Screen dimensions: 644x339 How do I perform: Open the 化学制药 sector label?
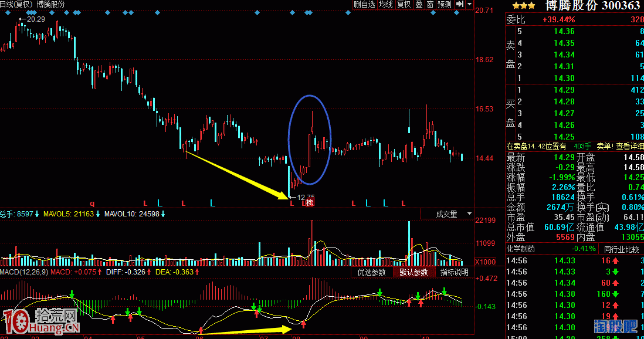[x=521, y=249]
